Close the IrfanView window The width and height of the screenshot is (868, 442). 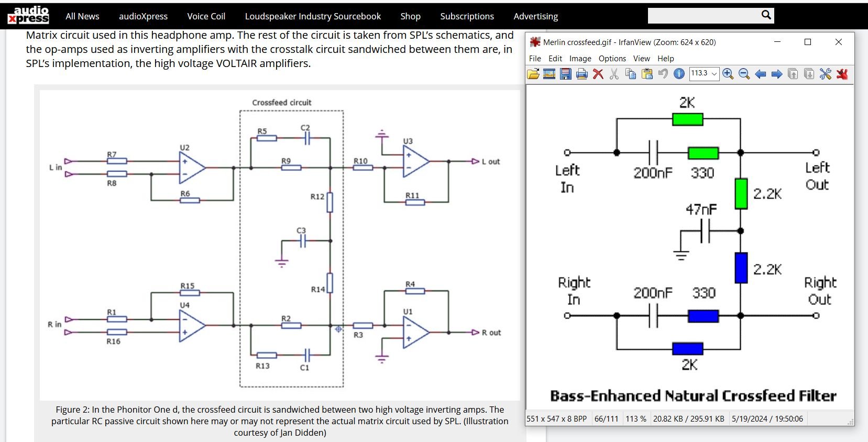(x=838, y=42)
